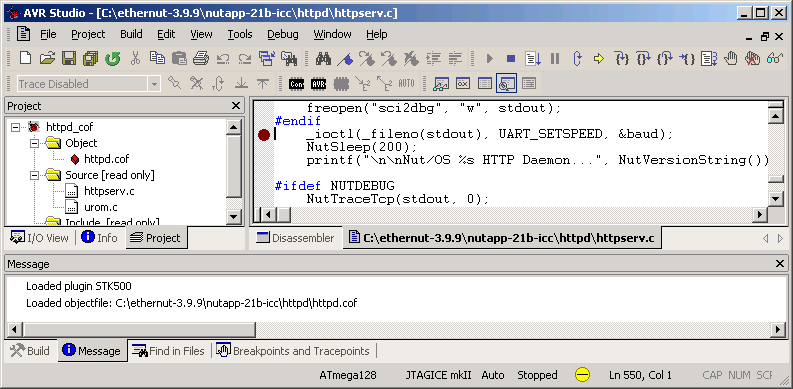Open the Help menu
This screenshot has width=793, height=389.
[x=377, y=34]
